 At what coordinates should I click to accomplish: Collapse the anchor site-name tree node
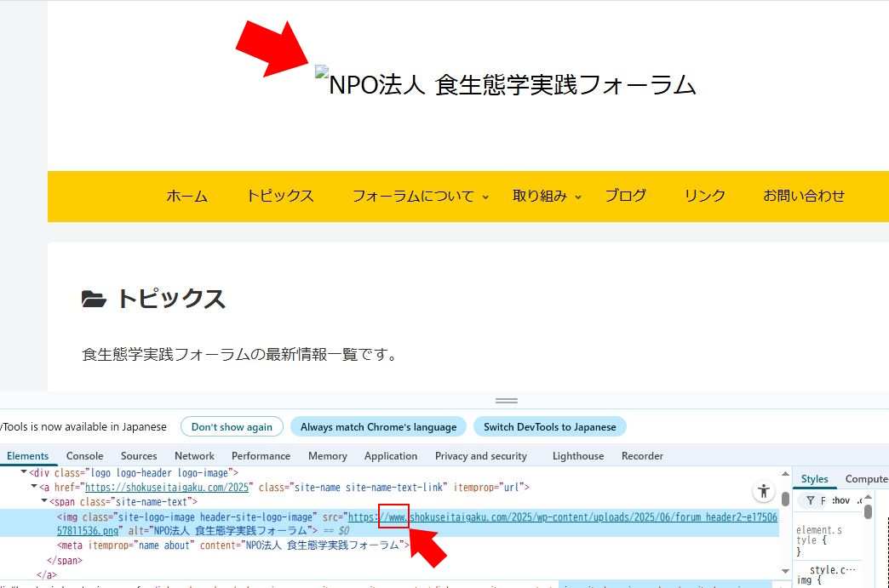35,487
